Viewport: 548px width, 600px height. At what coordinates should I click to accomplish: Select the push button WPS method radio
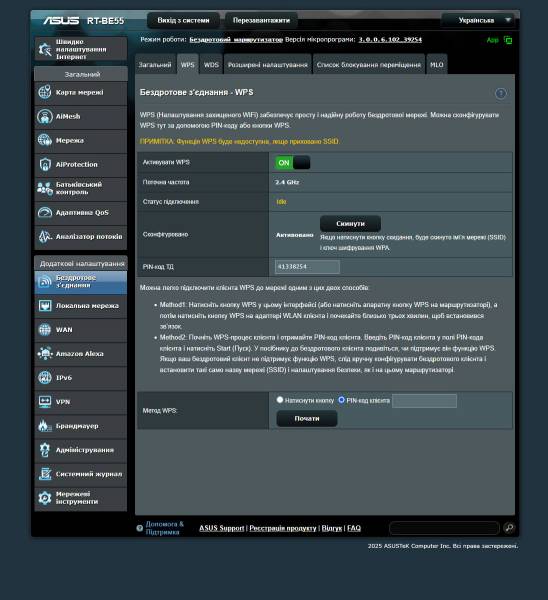tap(280, 400)
